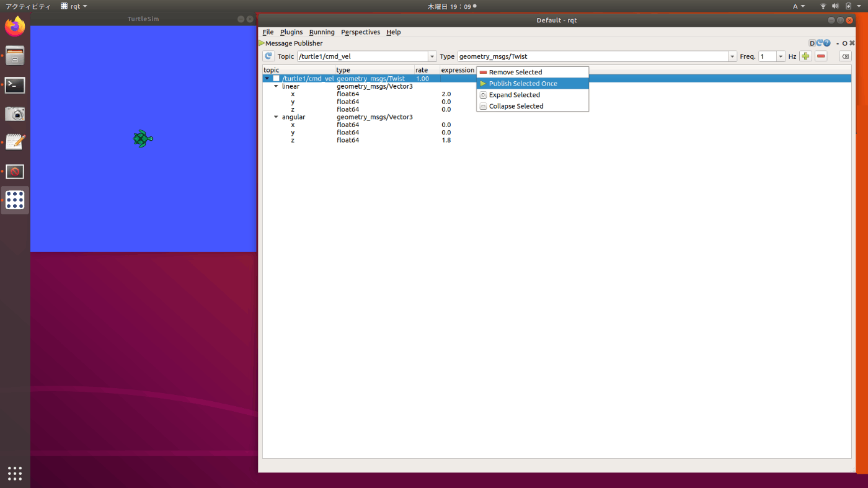Screen dimensions: 868x488
Task: Reload the plugin with blue circular arrow
Action: pyautogui.click(x=820, y=43)
